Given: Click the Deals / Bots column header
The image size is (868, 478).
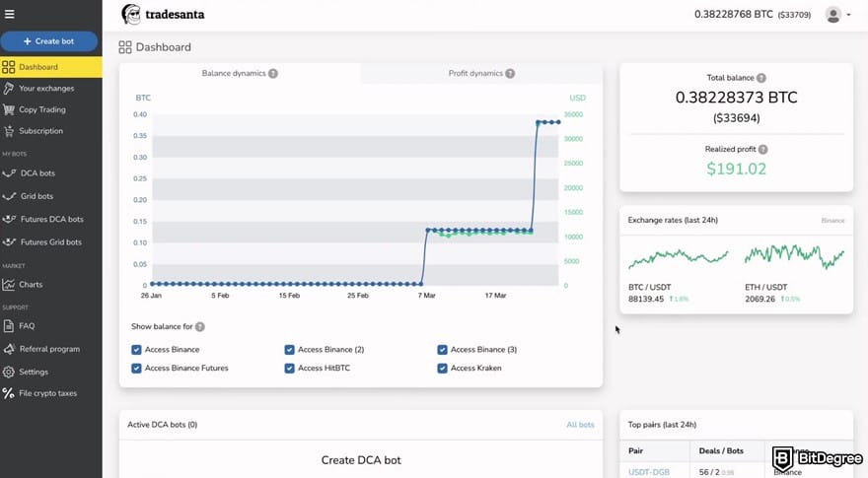Looking at the screenshot, I should (721, 450).
